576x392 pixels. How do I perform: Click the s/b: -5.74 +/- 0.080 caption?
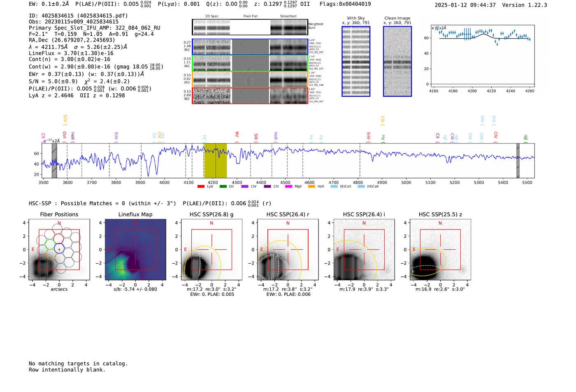(x=135, y=289)
